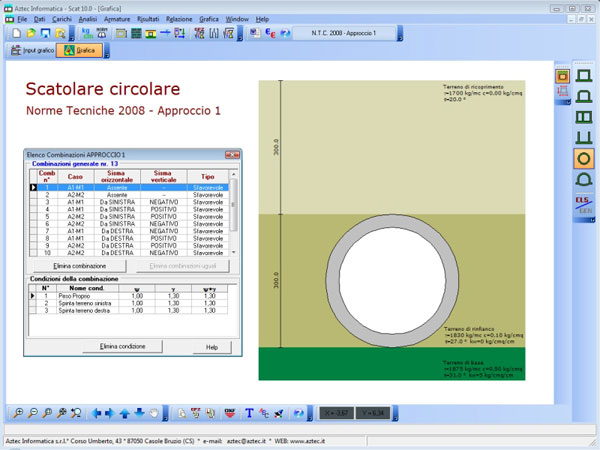Close the Elenco Combinazioni dialog
600x450 pixels.
[x=233, y=155]
